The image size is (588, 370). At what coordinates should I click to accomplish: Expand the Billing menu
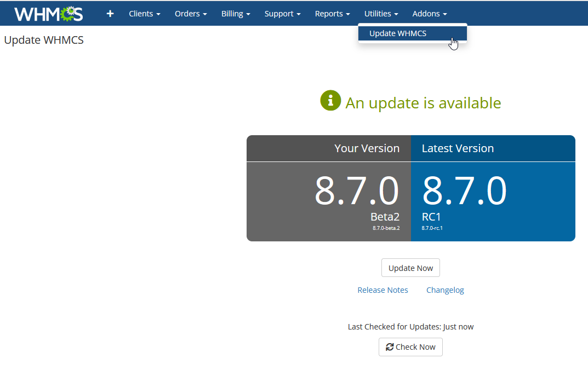click(x=236, y=14)
